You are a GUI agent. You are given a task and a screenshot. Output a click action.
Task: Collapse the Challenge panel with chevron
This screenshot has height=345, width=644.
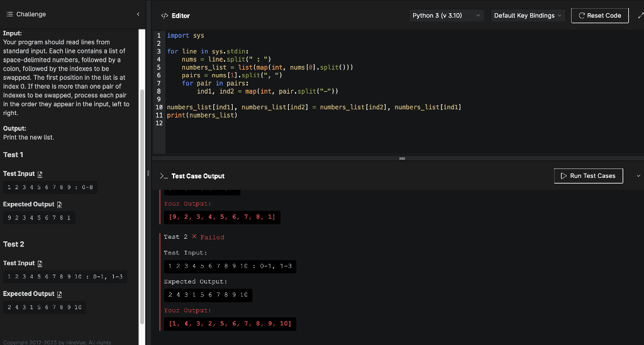pyautogui.click(x=138, y=14)
